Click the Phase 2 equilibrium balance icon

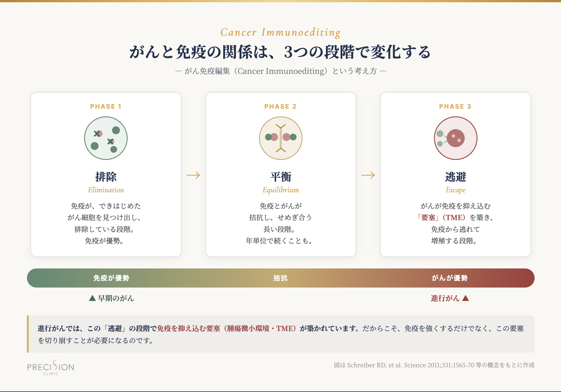281,138
